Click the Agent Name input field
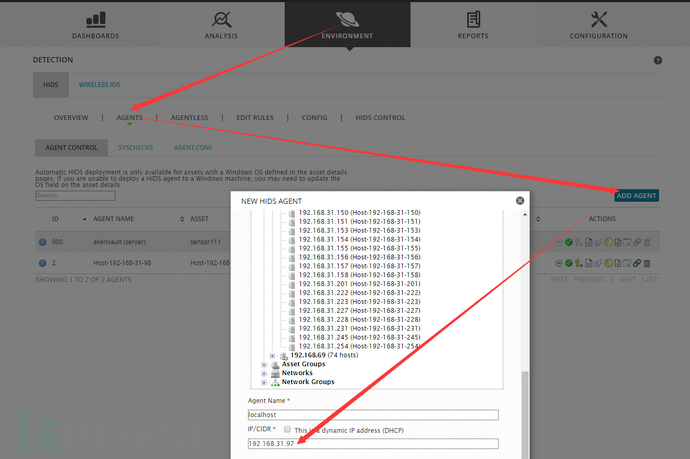The image size is (690, 459). click(373, 415)
